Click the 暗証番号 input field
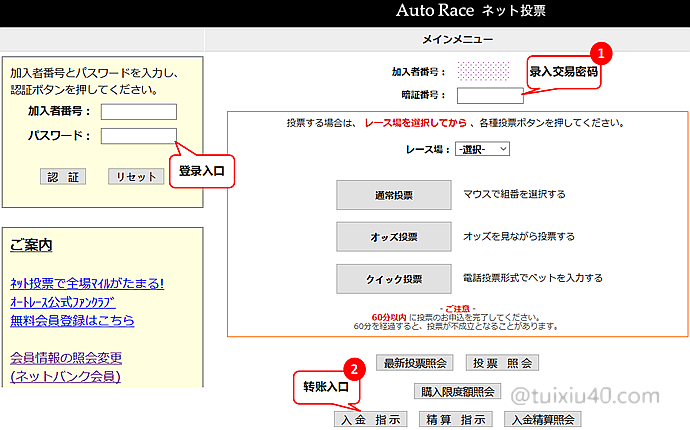Screen dimensions: 690x430 tap(490, 96)
